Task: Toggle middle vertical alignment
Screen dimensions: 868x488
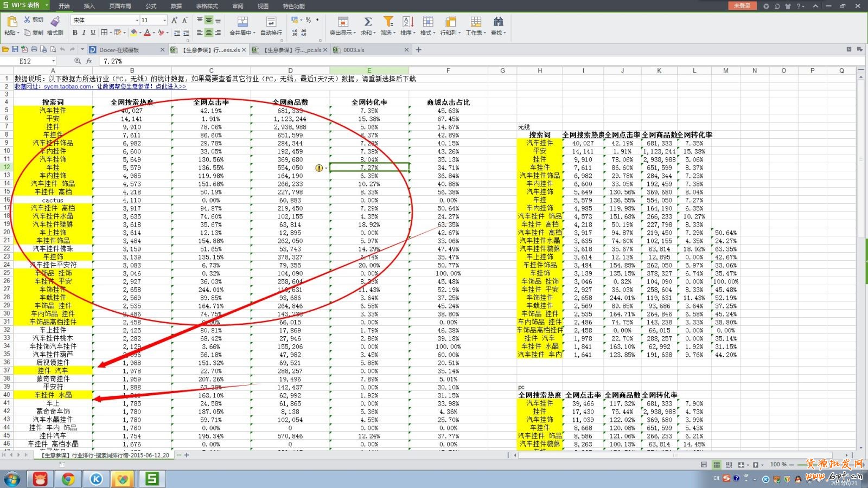Action: point(209,20)
